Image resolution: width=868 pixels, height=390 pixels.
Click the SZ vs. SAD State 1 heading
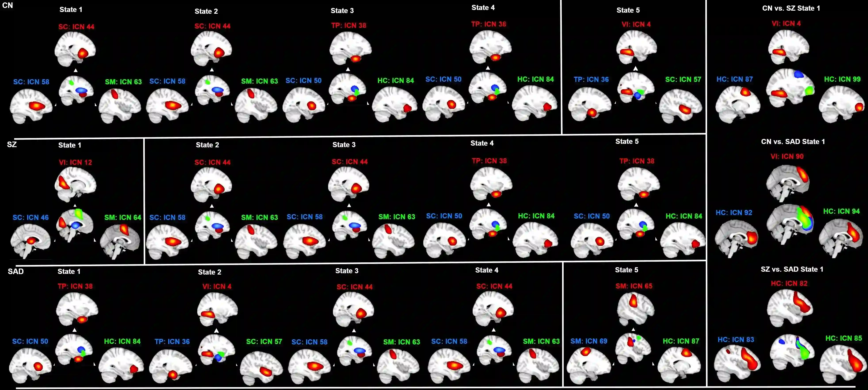click(792, 269)
